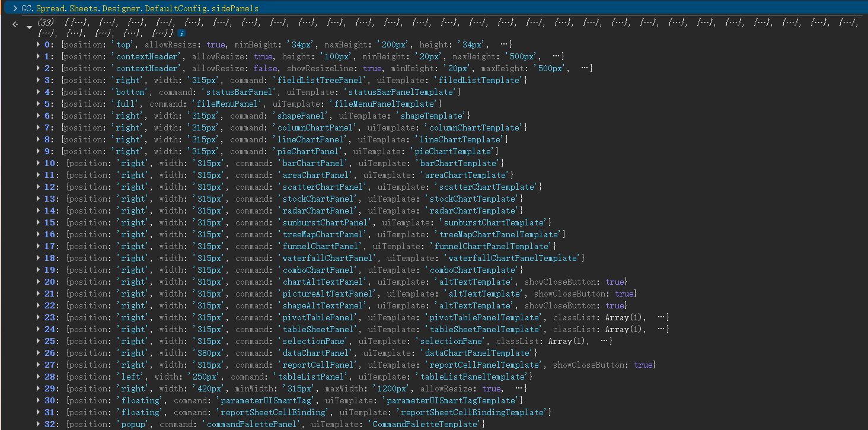The height and width of the screenshot is (430, 868).
Task: Click the 'sunburstChartTemplate' value
Action: 493,222
